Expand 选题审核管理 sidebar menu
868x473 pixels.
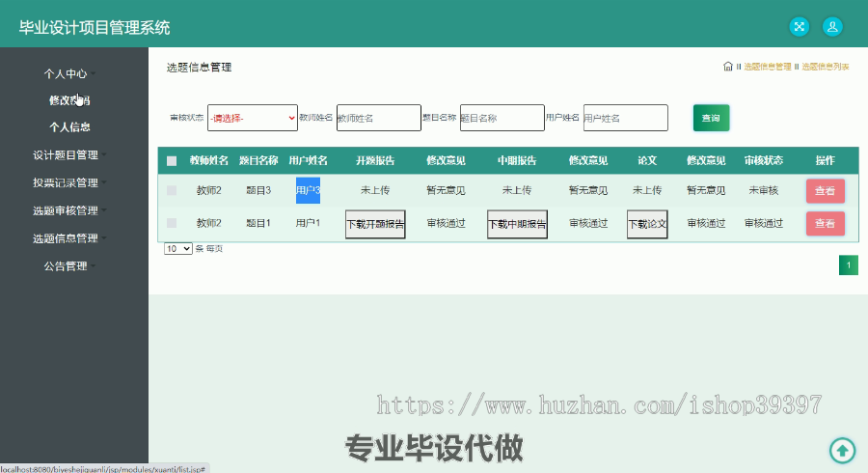coord(66,210)
